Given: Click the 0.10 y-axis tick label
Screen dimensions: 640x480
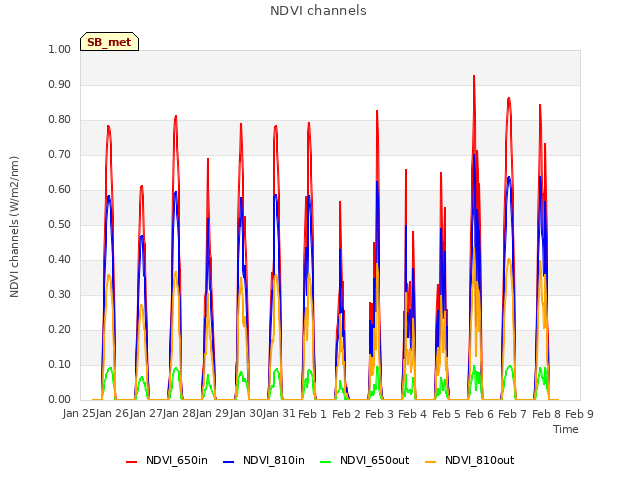Looking at the screenshot, I should 60,364.
